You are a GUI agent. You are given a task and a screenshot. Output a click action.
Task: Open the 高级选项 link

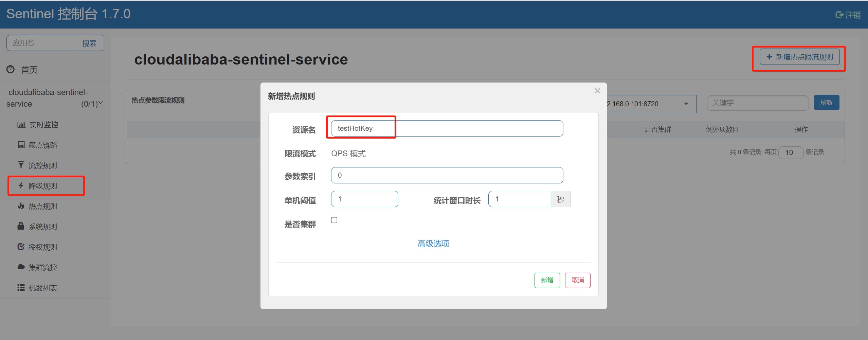433,244
